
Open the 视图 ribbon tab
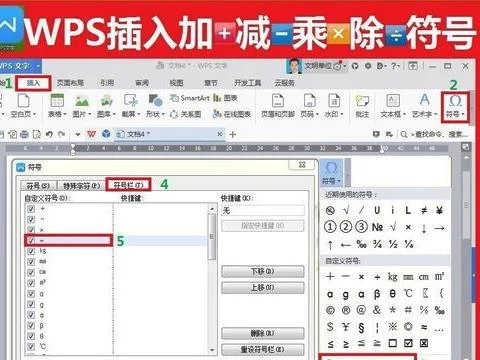click(176, 83)
